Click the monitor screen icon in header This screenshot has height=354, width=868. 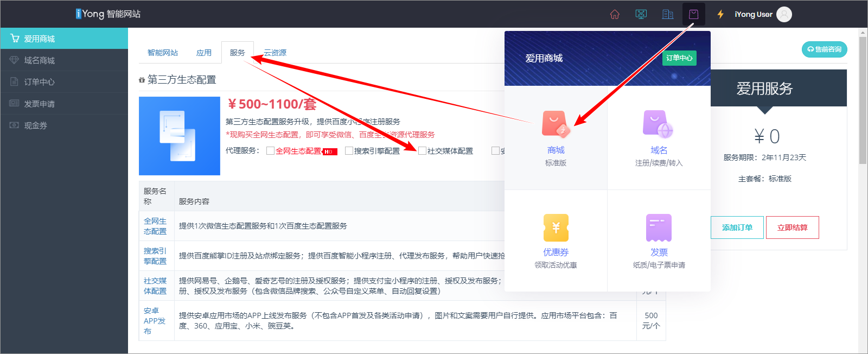[x=641, y=14]
